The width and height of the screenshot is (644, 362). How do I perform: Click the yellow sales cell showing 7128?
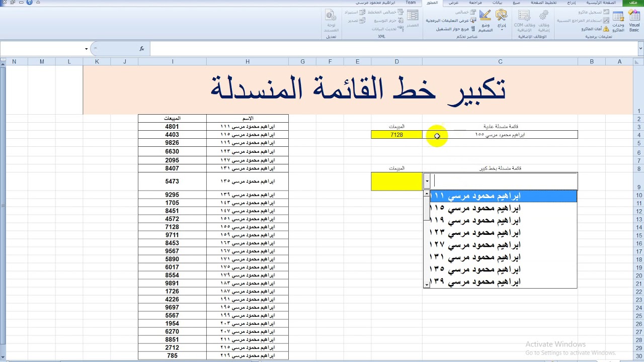396,135
